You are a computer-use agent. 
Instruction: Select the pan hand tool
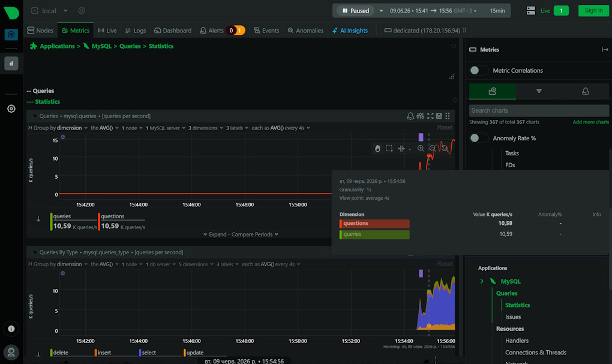377,148
